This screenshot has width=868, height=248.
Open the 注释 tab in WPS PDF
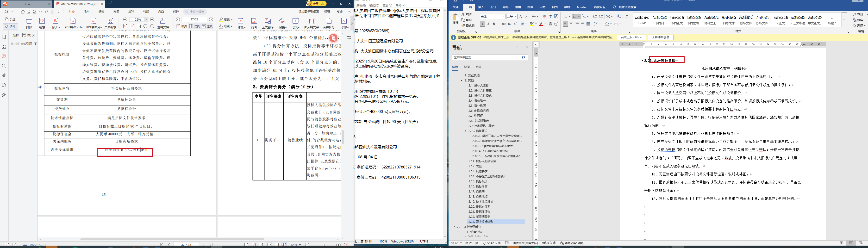pos(131,12)
